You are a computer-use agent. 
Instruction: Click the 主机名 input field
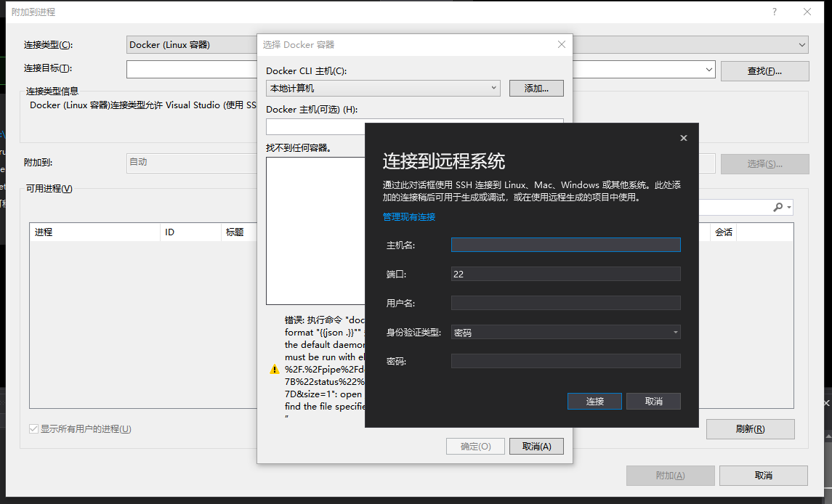click(565, 245)
